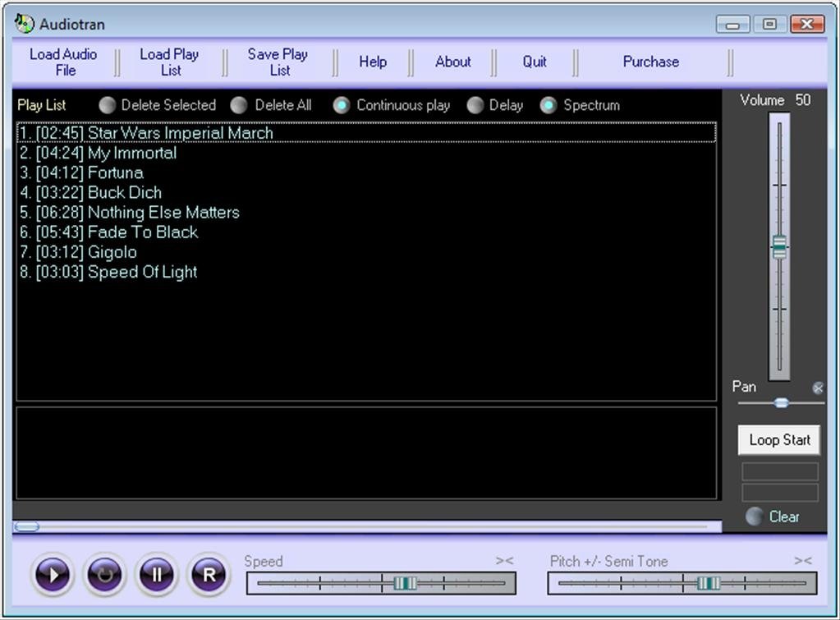The height and width of the screenshot is (620, 840).
Task: Reset speed using the >< icon
Action: 504,561
